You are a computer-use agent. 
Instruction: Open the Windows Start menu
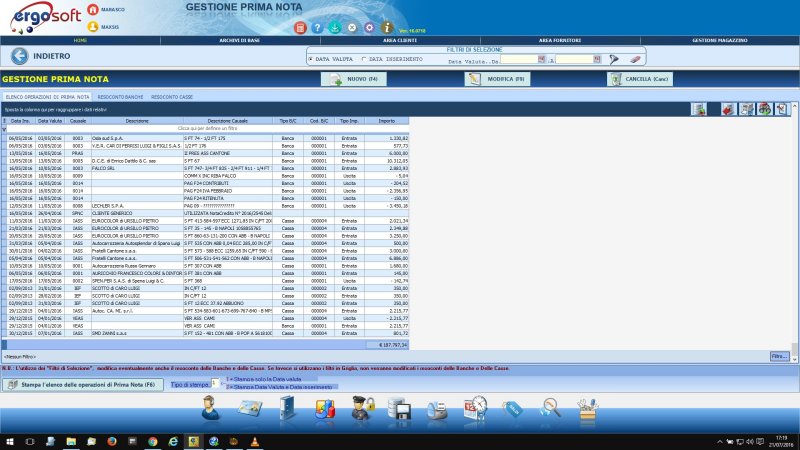(x=9, y=441)
